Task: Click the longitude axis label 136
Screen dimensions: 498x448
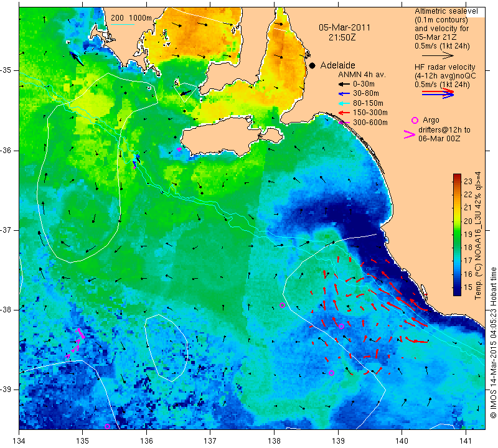Action: point(146,441)
